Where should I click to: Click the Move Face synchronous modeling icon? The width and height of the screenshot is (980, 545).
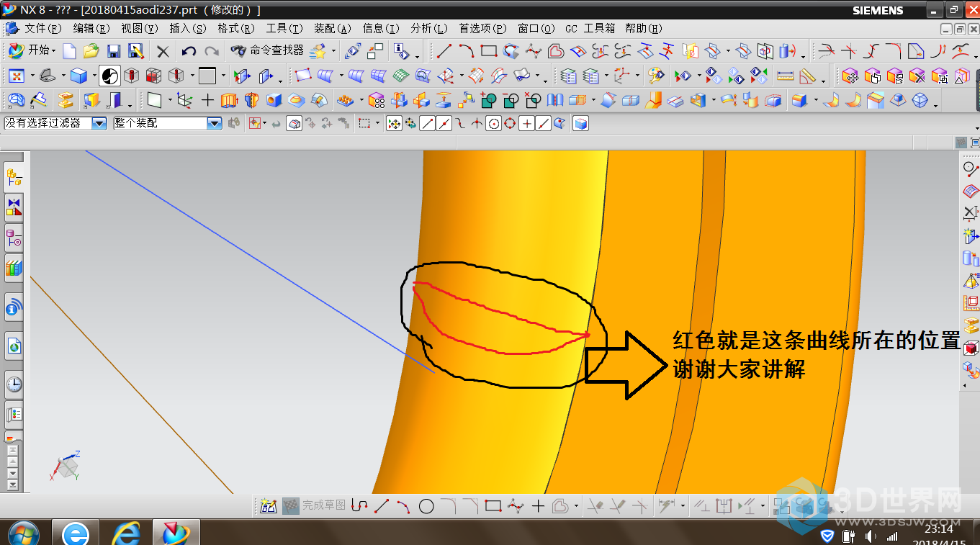[x=850, y=76]
